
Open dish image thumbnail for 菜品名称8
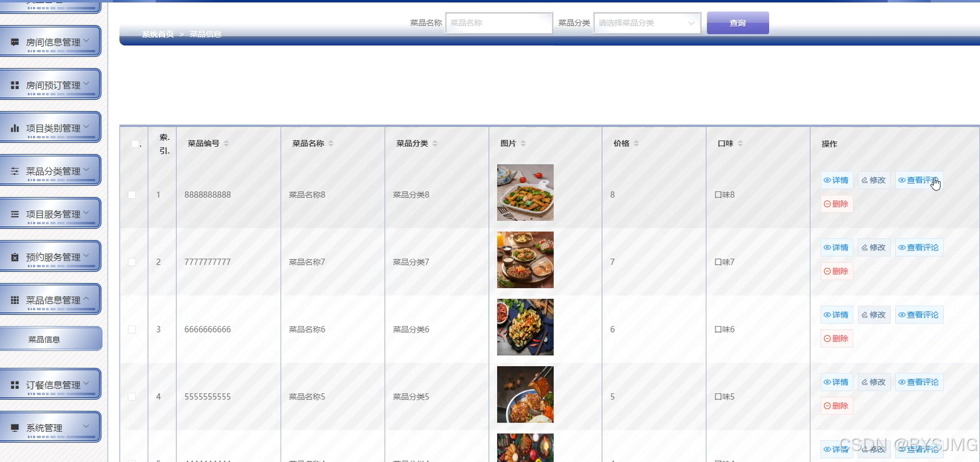[x=525, y=192]
